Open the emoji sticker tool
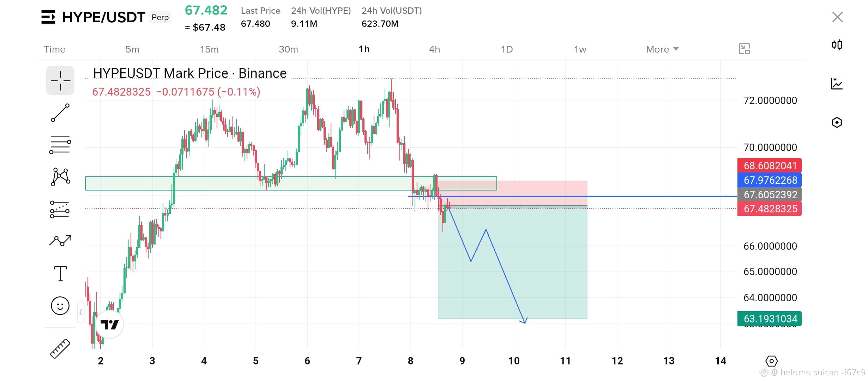Image resolution: width=868 pixels, height=381 pixels. click(x=60, y=306)
